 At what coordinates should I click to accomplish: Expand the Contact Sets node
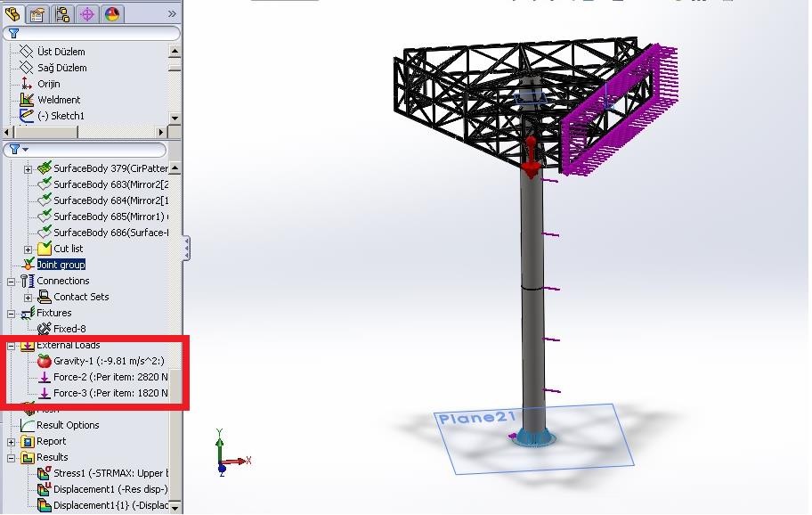[x=28, y=297]
